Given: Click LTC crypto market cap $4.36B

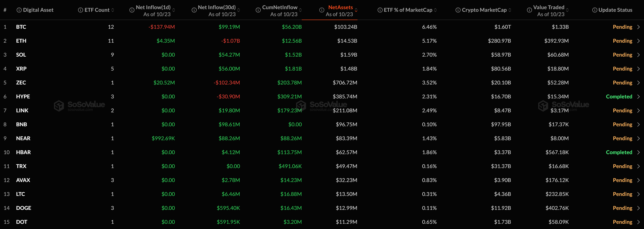Looking at the screenshot, I should (502, 194).
